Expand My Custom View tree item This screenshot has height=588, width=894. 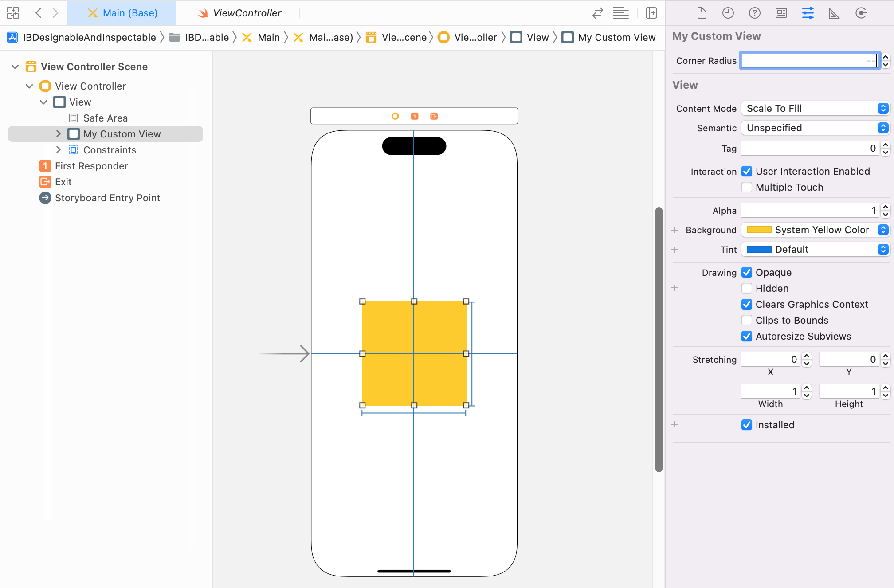click(58, 134)
